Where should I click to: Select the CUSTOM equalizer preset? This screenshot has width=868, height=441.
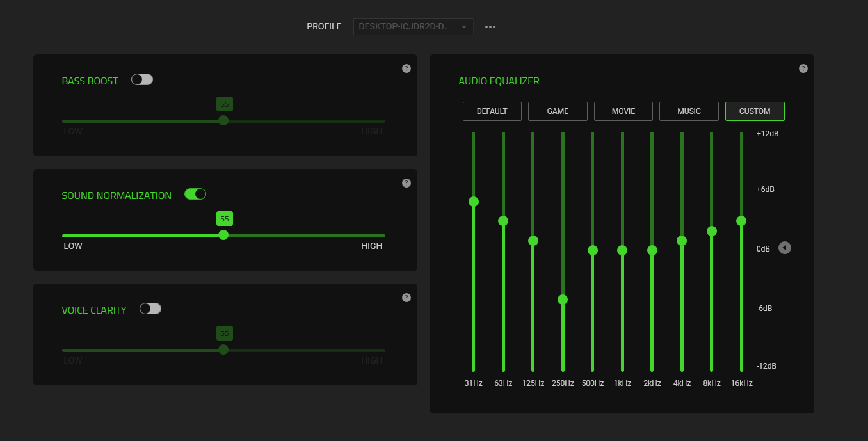tap(754, 111)
